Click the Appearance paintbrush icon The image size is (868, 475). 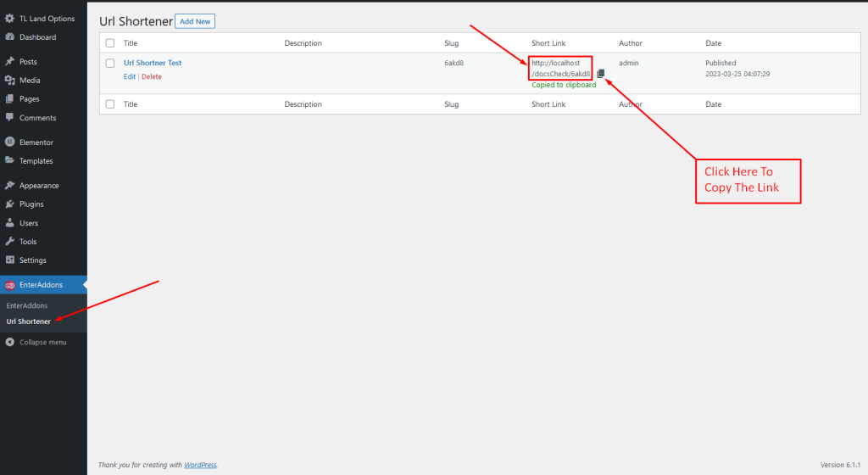9,186
